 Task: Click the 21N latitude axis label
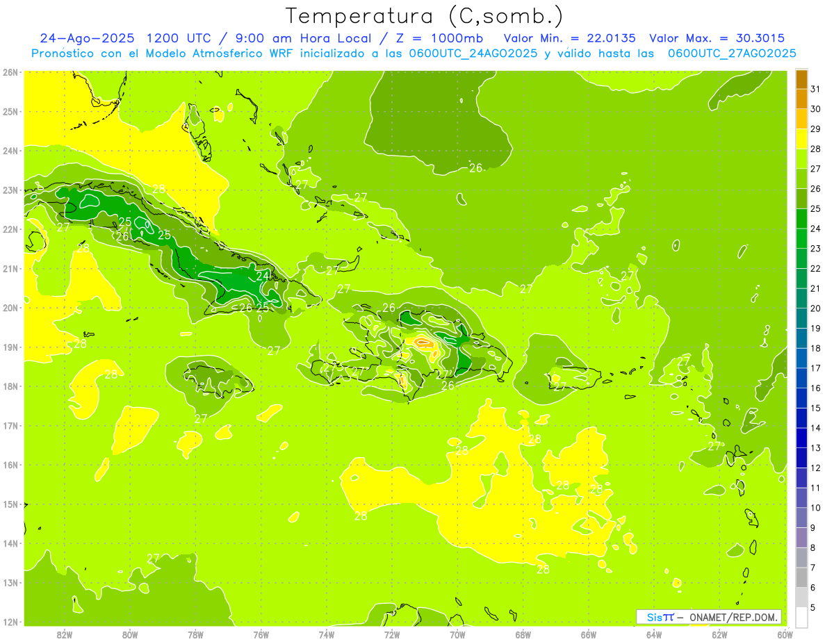click(x=10, y=268)
